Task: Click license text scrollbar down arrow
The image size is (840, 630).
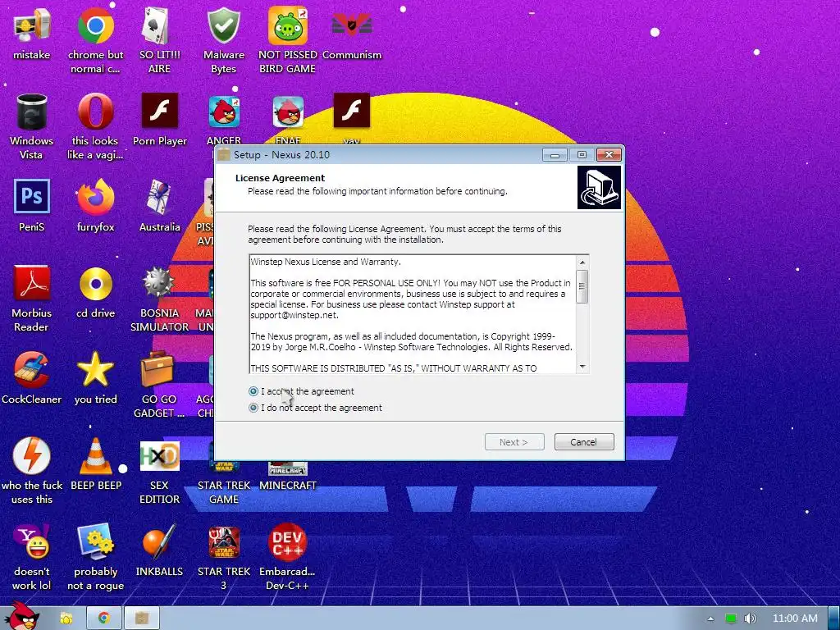Action: (x=582, y=367)
